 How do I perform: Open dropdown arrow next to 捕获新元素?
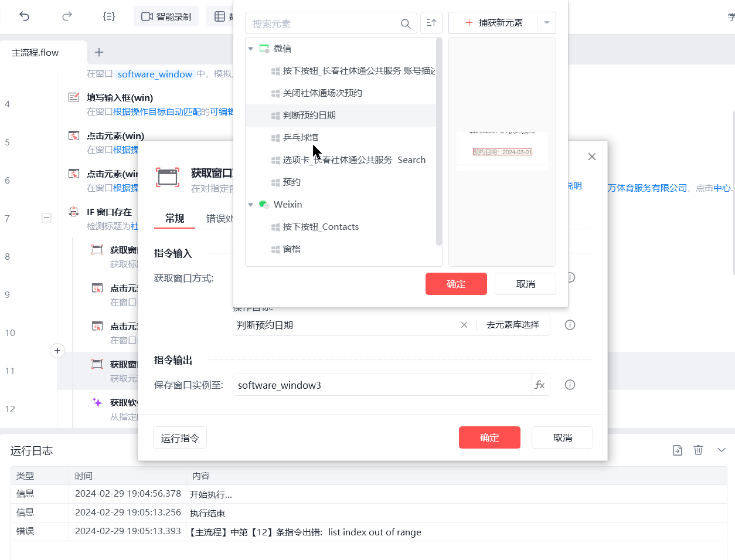click(x=547, y=23)
